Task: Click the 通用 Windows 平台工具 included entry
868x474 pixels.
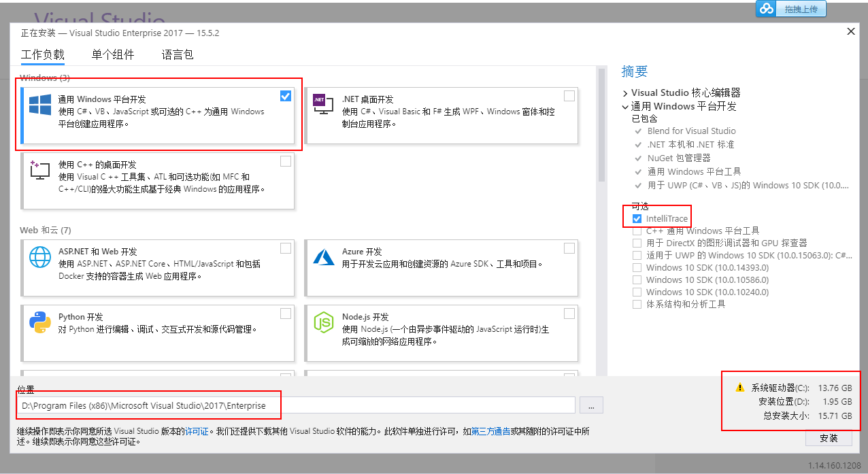Action: tap(695, 172)
